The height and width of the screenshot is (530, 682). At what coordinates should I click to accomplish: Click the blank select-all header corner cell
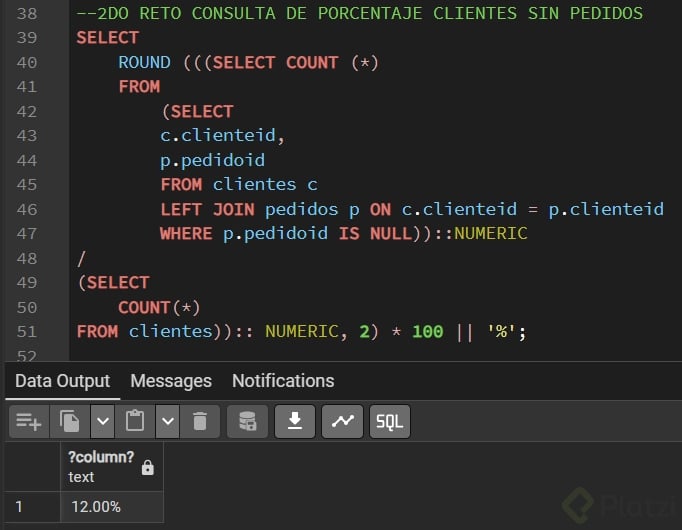click(32, 467)
